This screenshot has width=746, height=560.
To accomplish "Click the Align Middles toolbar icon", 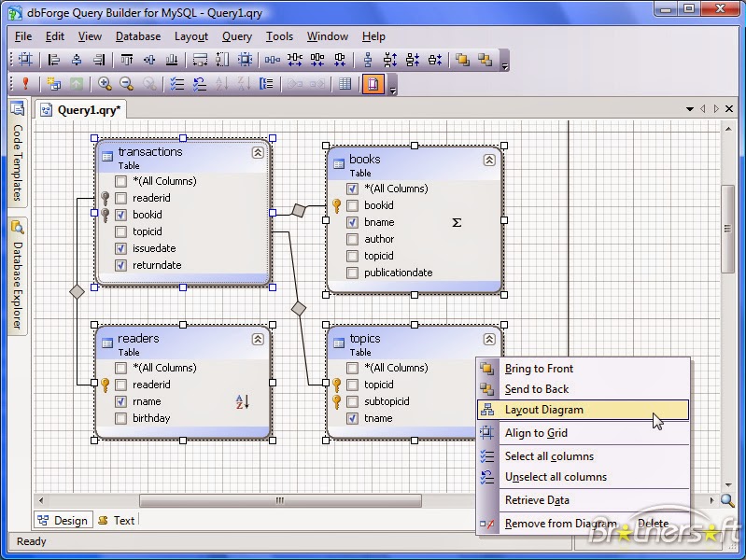I will click(x=149, y=60).
